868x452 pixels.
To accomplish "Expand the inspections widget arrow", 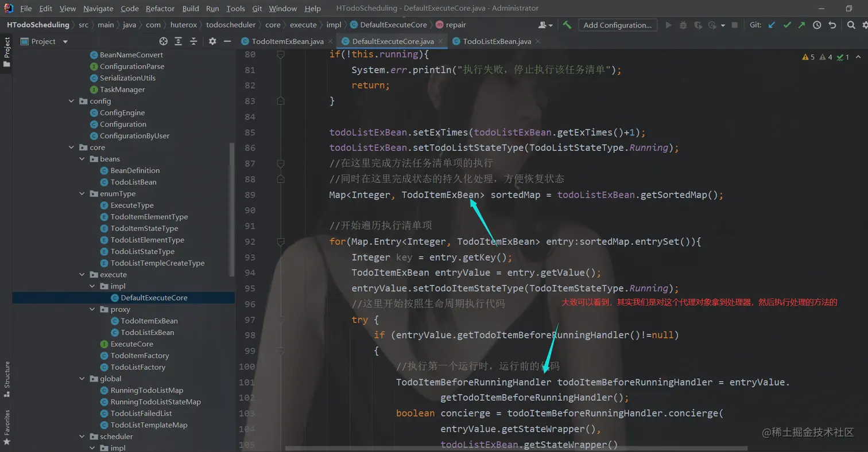I will point(859,57).
